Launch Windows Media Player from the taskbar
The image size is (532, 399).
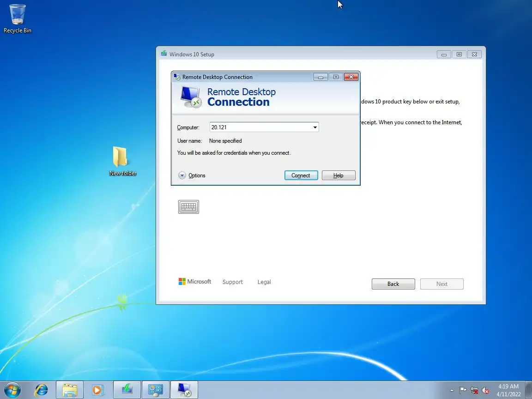98,390
